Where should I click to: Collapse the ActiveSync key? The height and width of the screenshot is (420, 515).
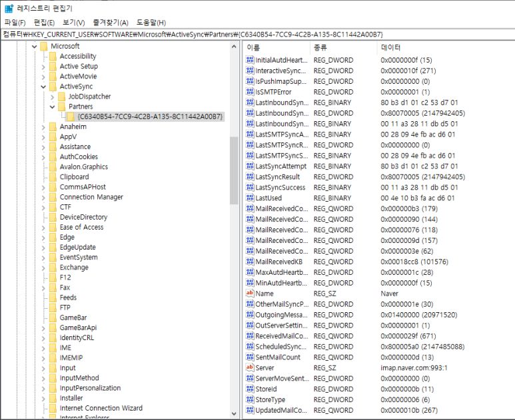(43, 87)
